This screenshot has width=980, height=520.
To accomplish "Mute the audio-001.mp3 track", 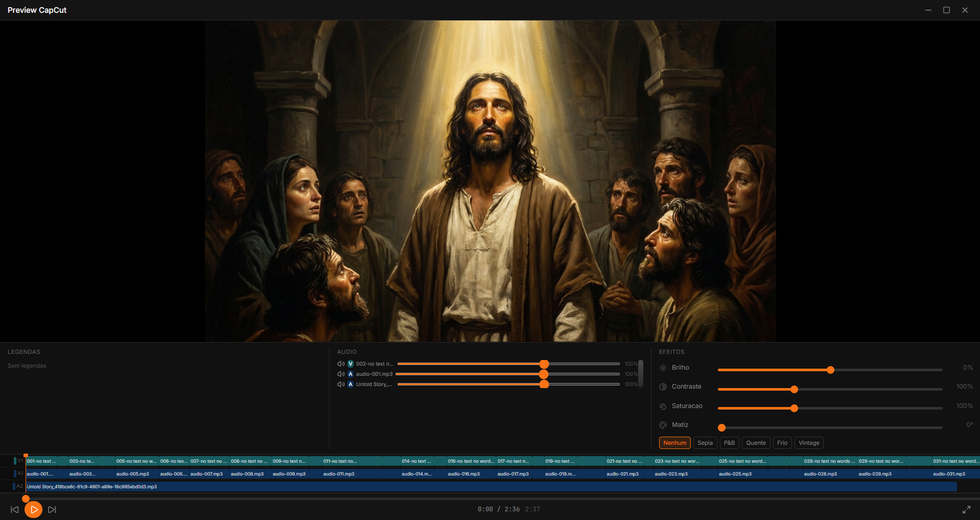I will [340, 374].
